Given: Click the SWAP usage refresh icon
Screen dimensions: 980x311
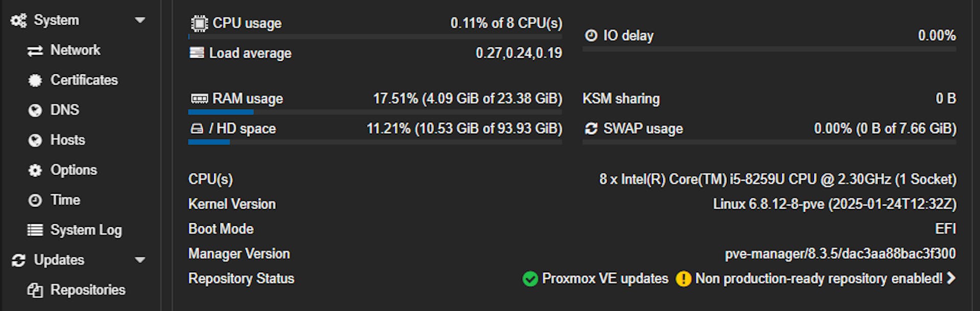Looking at the screenshot, I should click(591, 128).
